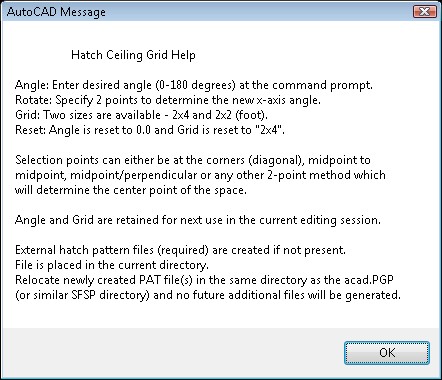Click the Hatch Ceiling Grid Help heading

click(x=133, y=55)
